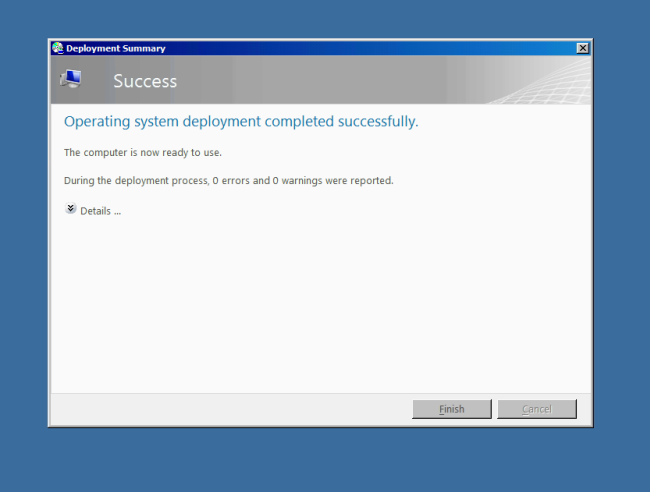
Task: Click empty white area below Details
Action: click(320, 300)
